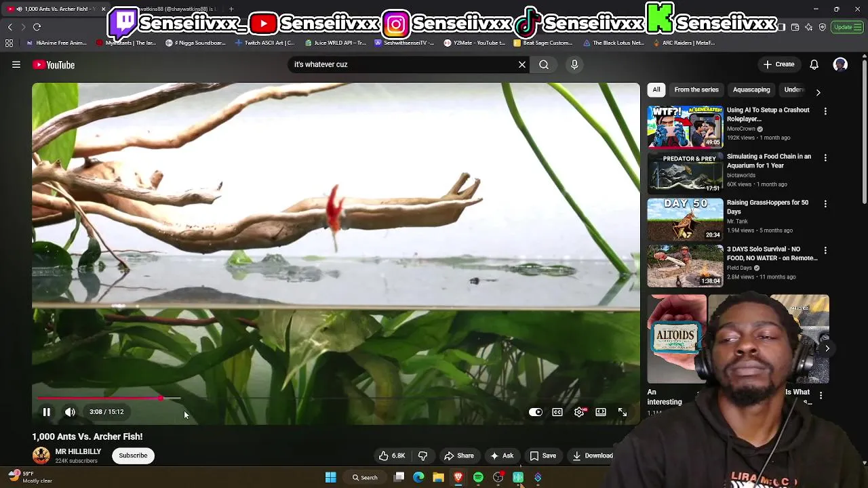Mute the video volume
Screen dimensions: 868x488
click(70, 411)
